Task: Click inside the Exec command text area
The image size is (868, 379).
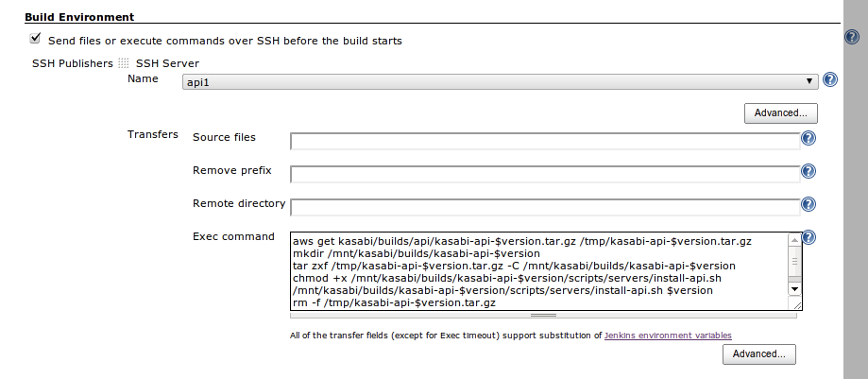Action: coord(539,271)
